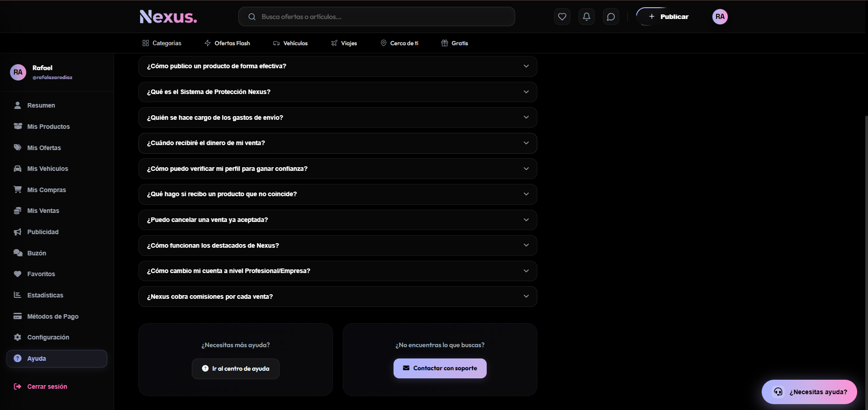
Task: Click the Categorías grid icon
Action: [x=146, y=43]
